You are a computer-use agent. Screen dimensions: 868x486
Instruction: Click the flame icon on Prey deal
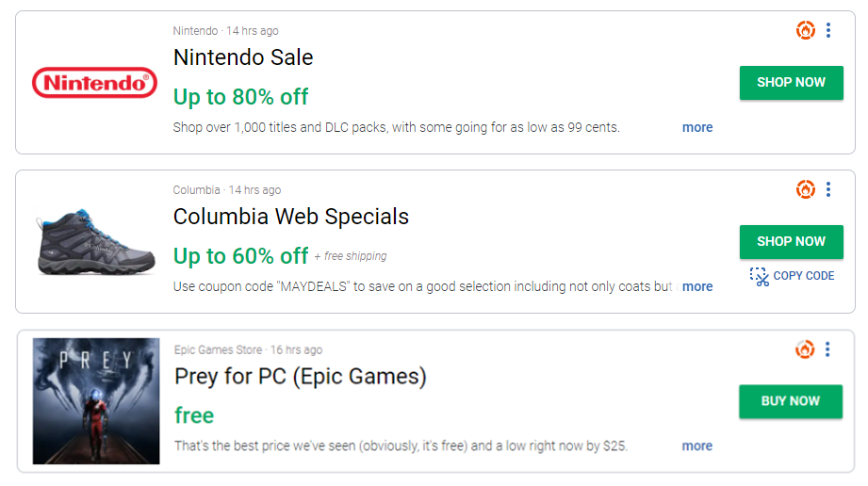pos(804,349)
